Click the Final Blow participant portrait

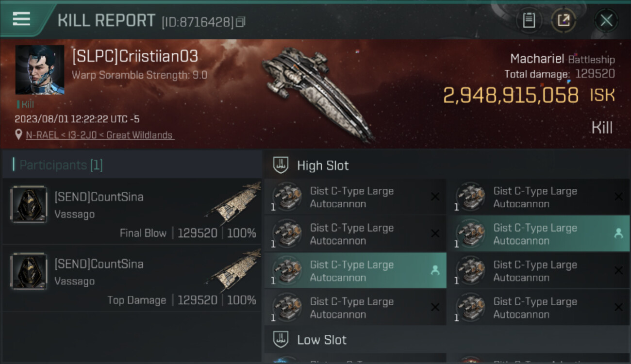(29, 205)
